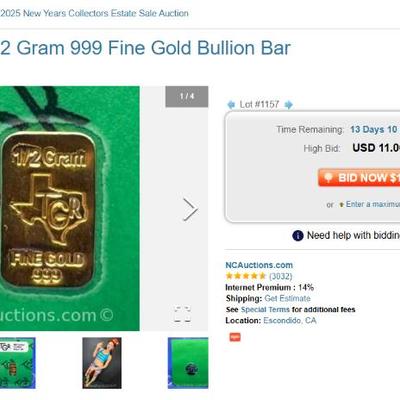Open Get Estimate shipping link

[x=287, y=298]
